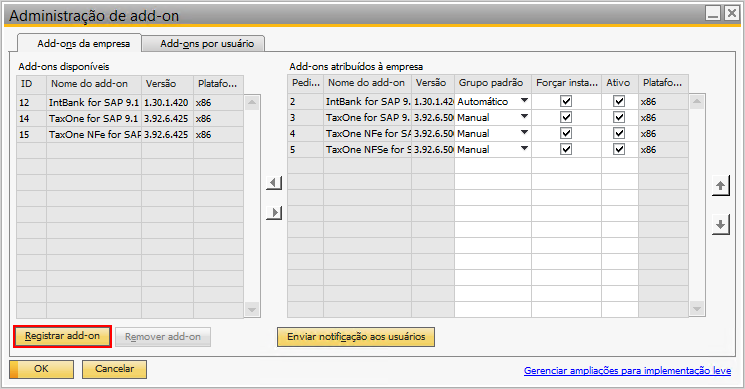Select available add-on TaxOne NFe ID 15
745x389 pixels.
click(x=94, y=135)
